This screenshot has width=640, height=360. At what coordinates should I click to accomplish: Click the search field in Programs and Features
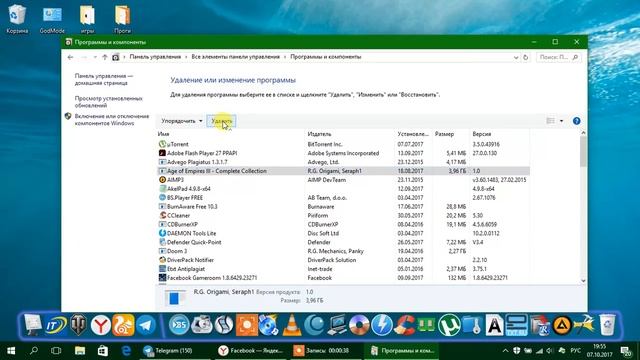pyautogui.click(x=558, y=57)
